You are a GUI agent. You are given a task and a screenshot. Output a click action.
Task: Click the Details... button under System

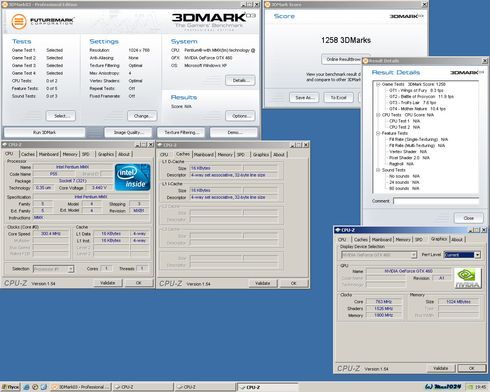[240, 80]
